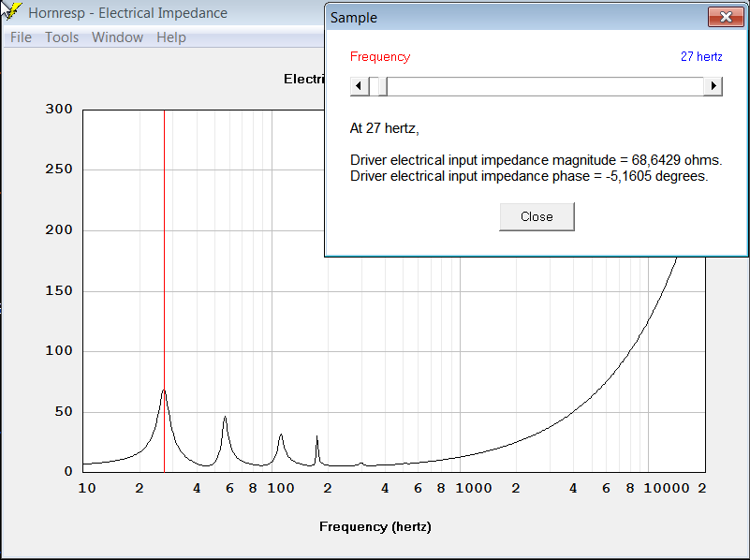This screenshot has height=560, width=750.
Task: Click the right arrow of frequency scrollbar
Action: (x=713, y=86)
